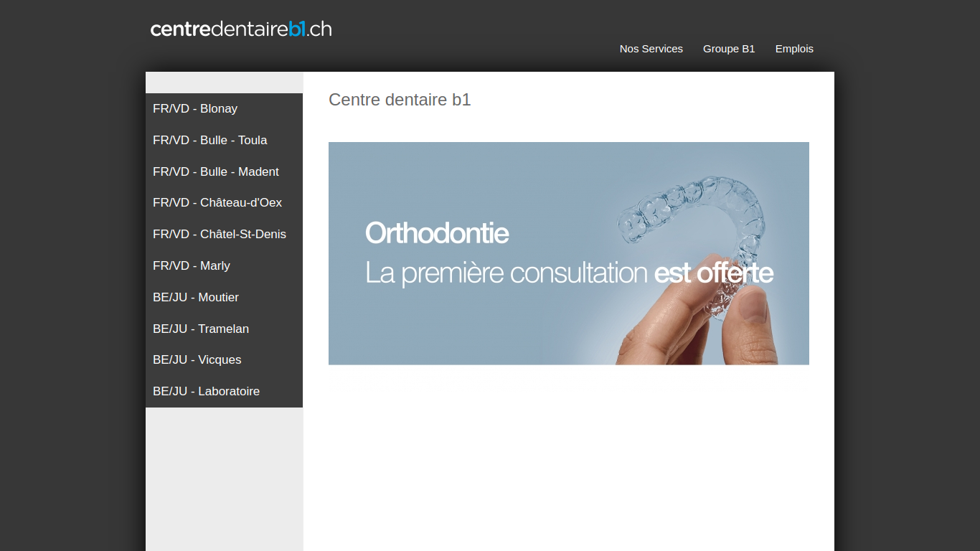The width and height of the screenshot is (980, 551).
Task: Click the centredentaireb1.ch logo
Action: coord(241,29)
